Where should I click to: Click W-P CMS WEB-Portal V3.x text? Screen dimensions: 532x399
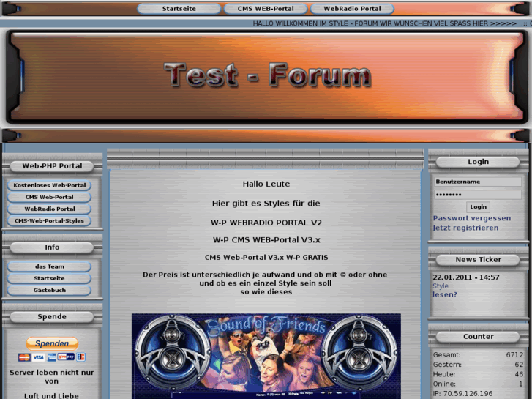click(x=266, y=240)
